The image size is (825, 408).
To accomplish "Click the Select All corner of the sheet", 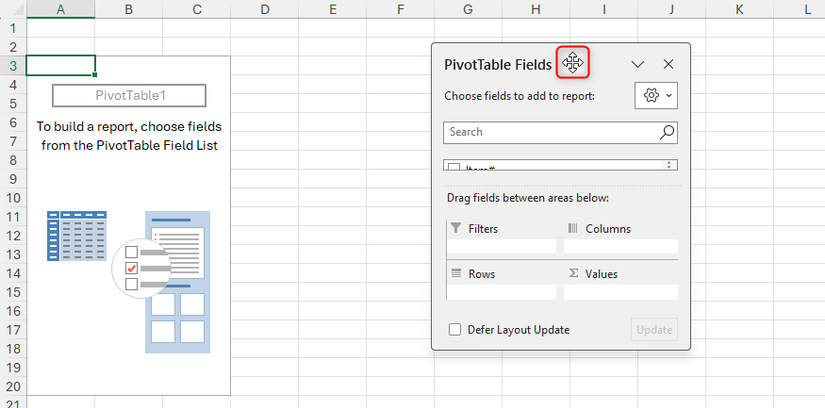I will (x=13, y=9).
